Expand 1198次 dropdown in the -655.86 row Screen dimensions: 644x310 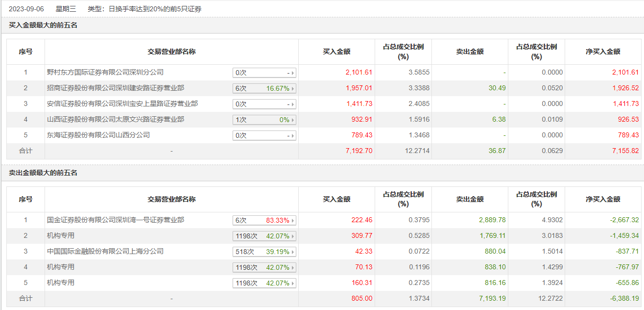(264, 284)
